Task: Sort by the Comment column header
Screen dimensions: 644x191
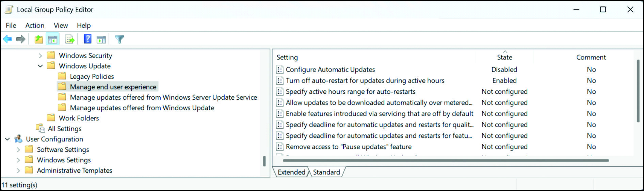Action: [591, 57]
